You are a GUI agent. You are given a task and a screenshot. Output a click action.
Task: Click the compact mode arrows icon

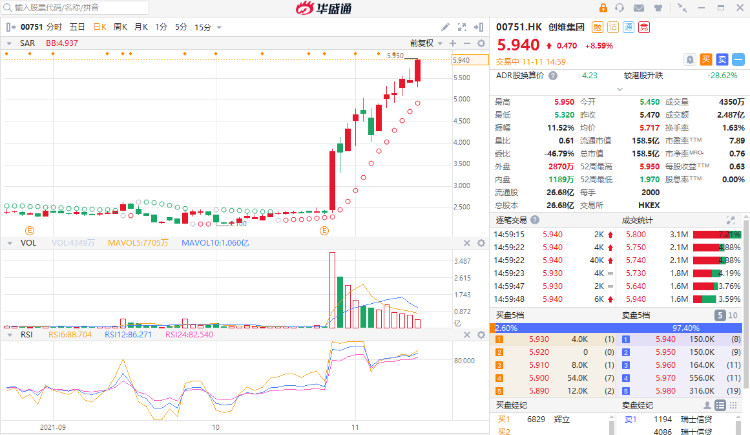coord(683,8)
